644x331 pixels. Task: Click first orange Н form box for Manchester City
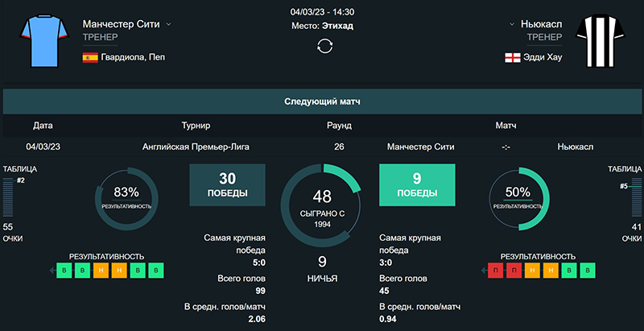point(101,271)
